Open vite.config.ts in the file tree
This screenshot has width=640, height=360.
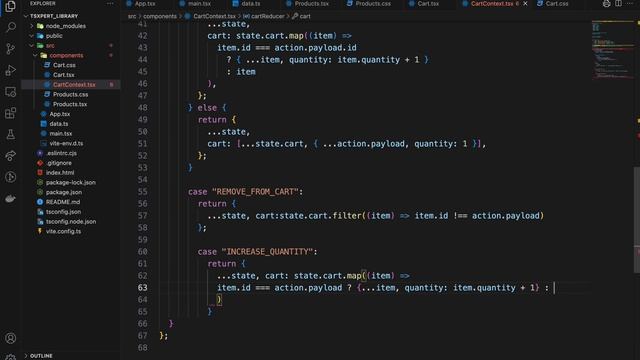(x=63, y=231)
